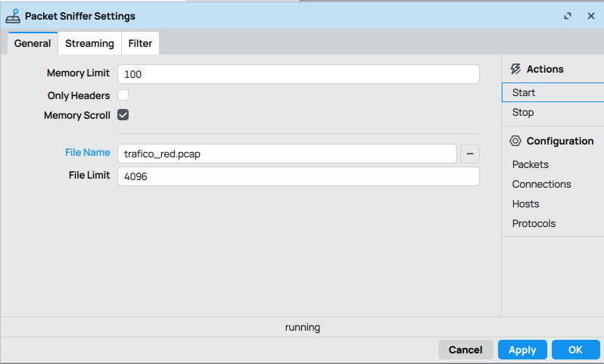
Task: Open the Protocols view
Action: [x=534, y=223]
